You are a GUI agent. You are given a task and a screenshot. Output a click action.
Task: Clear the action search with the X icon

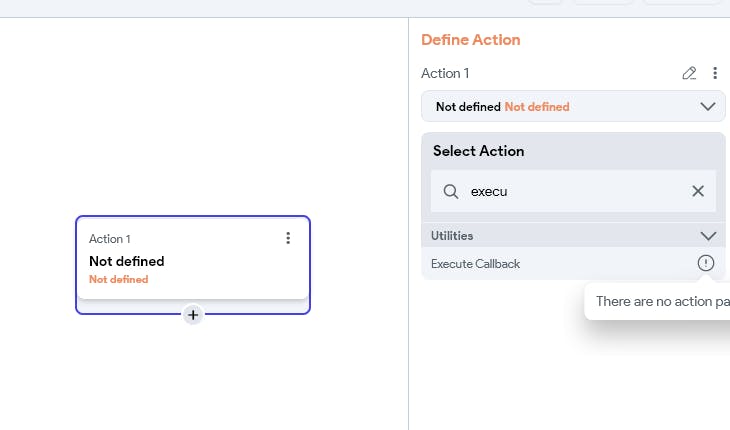point(698,191)
